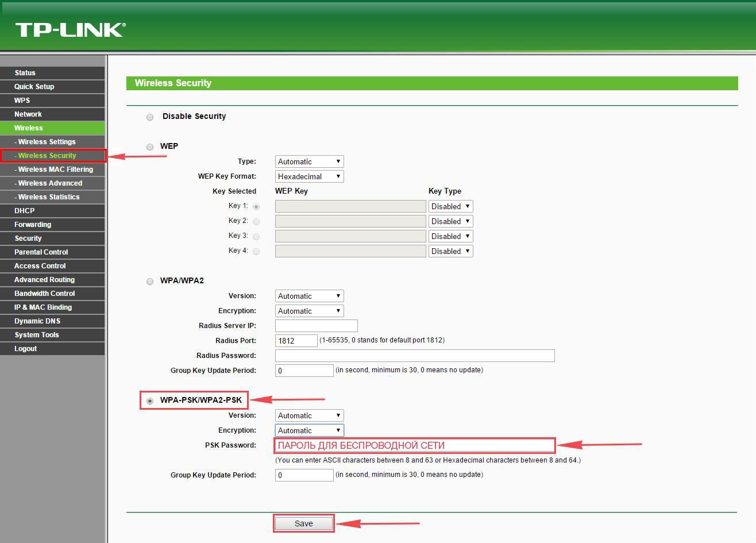Click the 'Key Selected' column header

(x=234, y=191)
